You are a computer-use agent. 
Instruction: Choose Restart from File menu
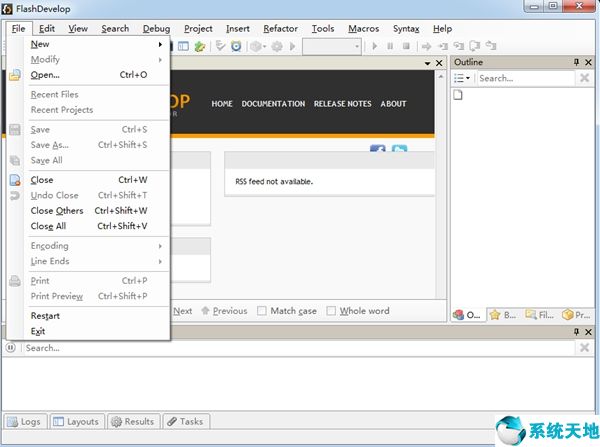tap(97, 316)
